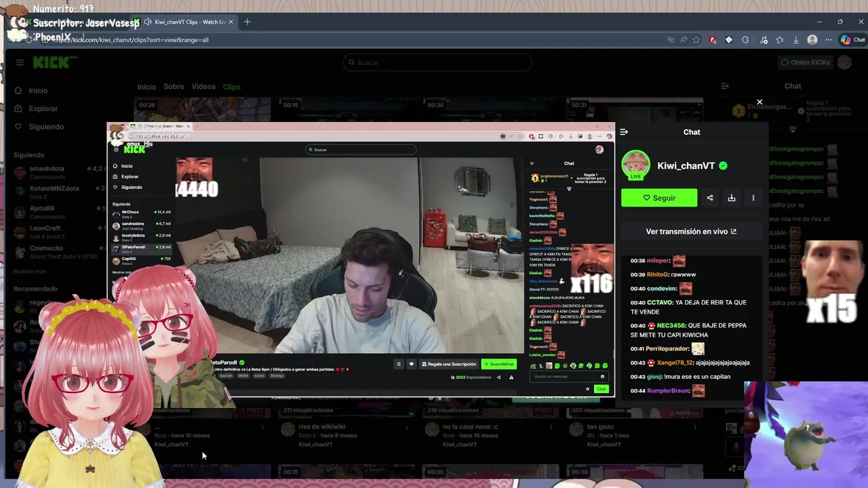Open the Inicio channel tab
The image size is (868, 488).
(x=146, y=87)
